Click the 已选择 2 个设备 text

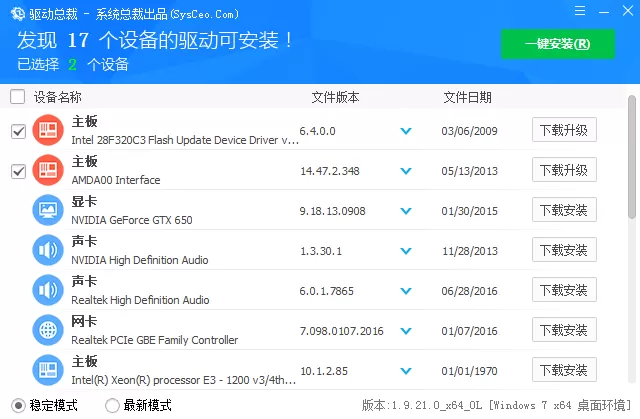(73, 64)
